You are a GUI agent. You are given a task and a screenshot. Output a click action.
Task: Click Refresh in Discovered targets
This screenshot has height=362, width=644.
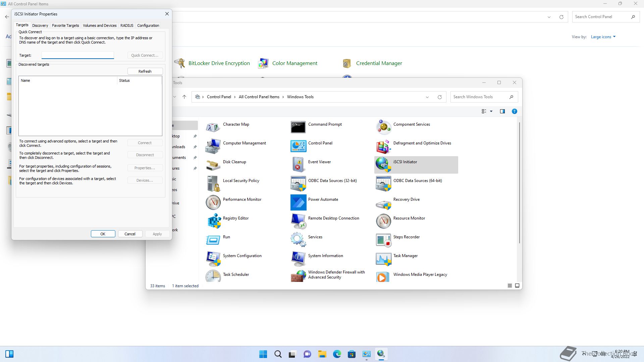145,71
